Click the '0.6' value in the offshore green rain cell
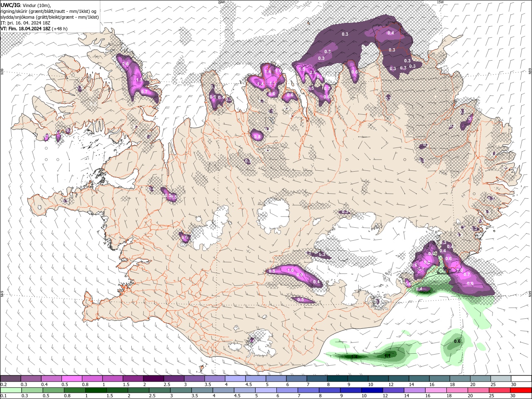The image size is (532, 399). (457, 341)
